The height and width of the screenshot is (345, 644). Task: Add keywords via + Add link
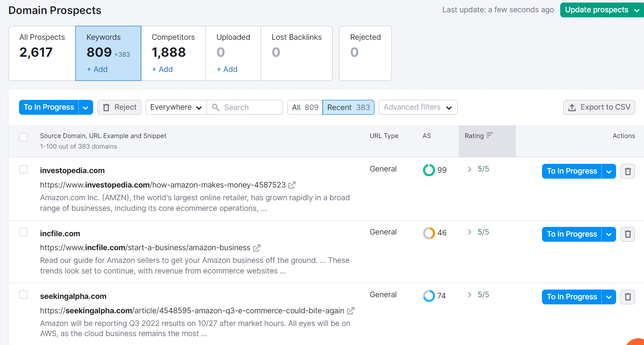click(x=97, y=69)
